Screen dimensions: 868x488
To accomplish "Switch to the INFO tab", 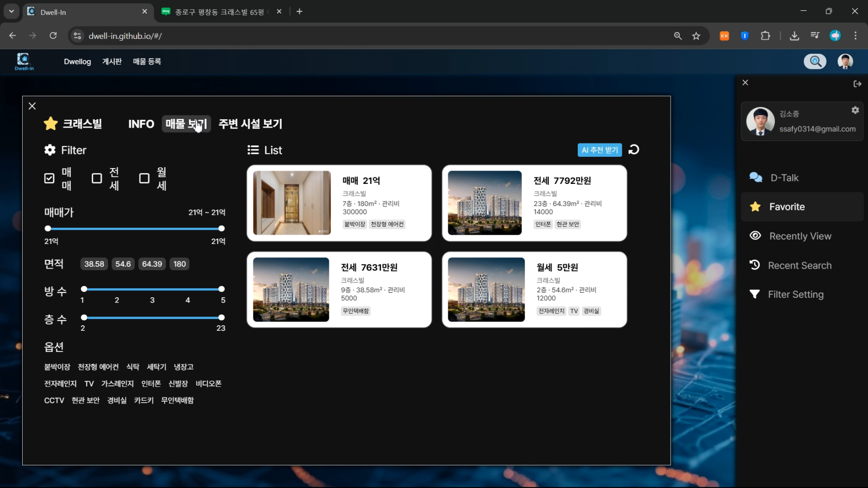I will [x=141, y=124].
